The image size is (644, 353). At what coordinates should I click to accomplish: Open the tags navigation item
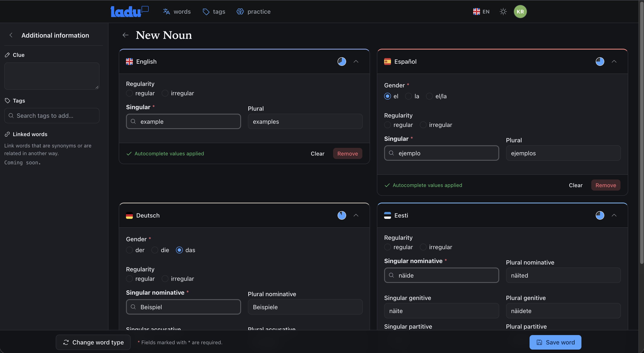[x=214, y=12]
